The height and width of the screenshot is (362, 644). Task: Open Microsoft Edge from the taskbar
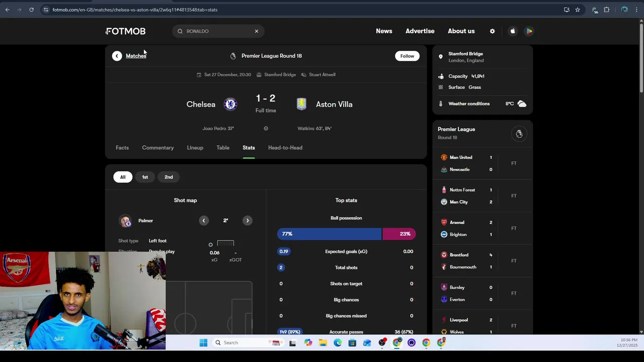coord(337,342)
